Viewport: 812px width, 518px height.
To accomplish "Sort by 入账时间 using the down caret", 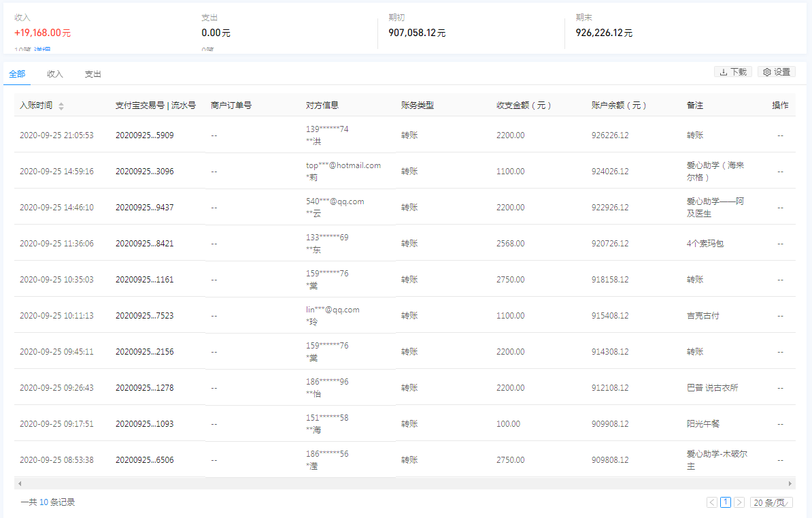I will coord(61,108).
